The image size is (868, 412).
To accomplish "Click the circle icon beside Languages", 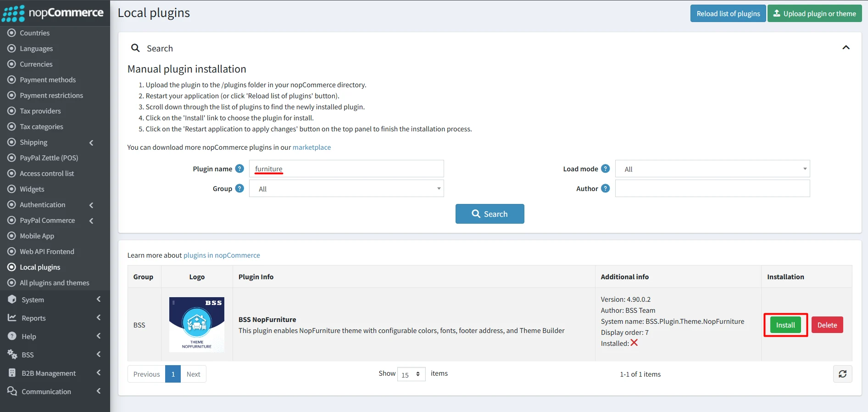I will click(12, 48).
